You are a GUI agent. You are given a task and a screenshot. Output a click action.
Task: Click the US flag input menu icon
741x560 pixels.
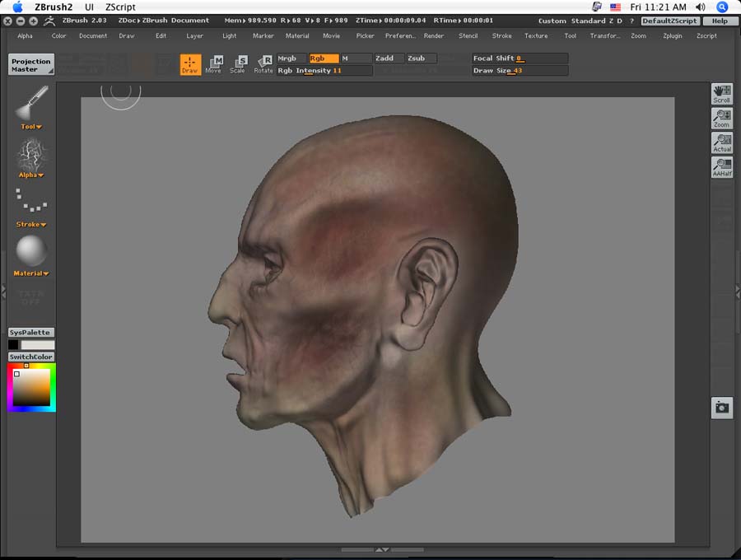615,7
